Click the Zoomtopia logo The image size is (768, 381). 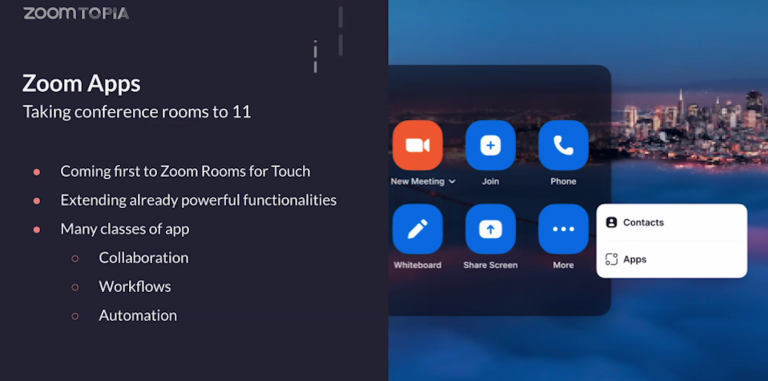tap(76, 13)
